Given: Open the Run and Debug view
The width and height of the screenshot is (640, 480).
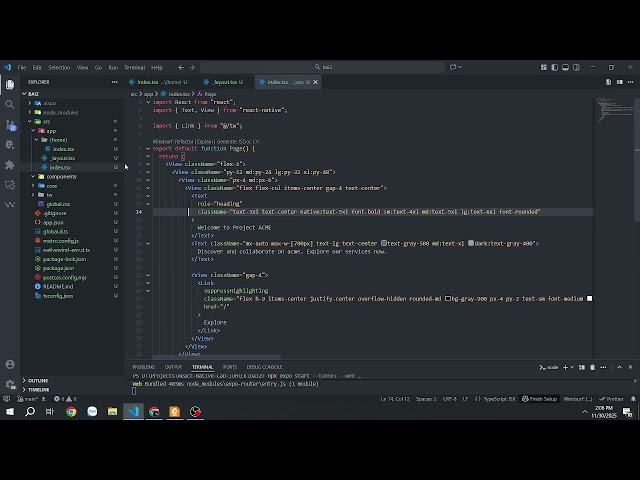Looking at the screenshot, I should click(x=10, y=144).
